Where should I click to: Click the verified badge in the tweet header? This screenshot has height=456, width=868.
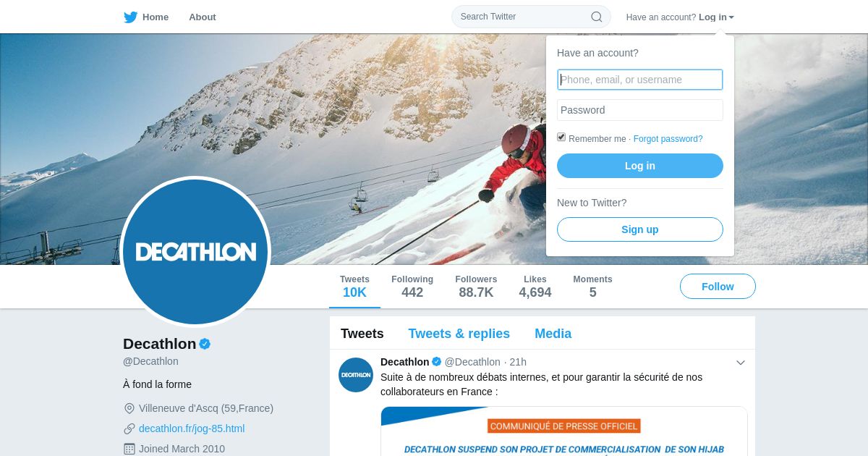437,362
